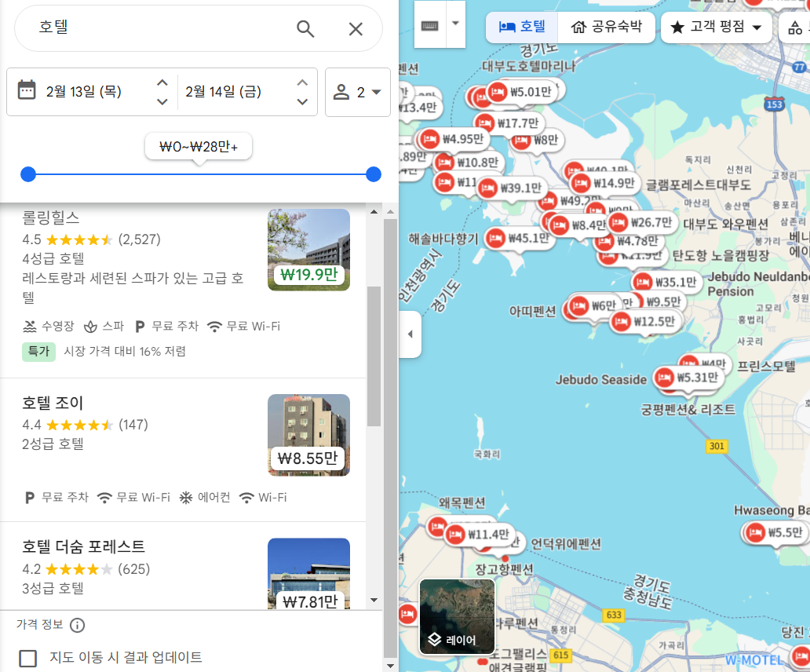The image size is (810, 672).
Task: Open the guest count dropdown
Action: coord(357,92)
